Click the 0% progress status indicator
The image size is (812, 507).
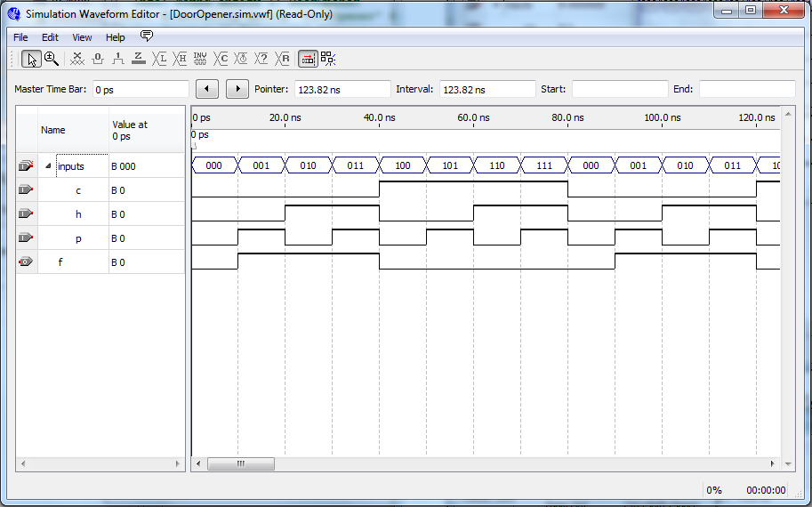pos(714,490)
